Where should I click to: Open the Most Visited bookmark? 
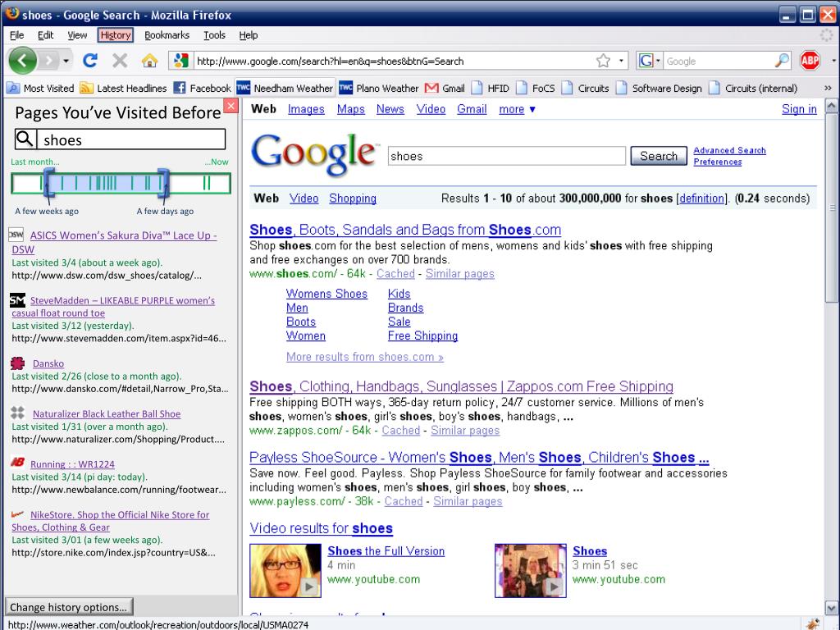(x=40, y=88)
